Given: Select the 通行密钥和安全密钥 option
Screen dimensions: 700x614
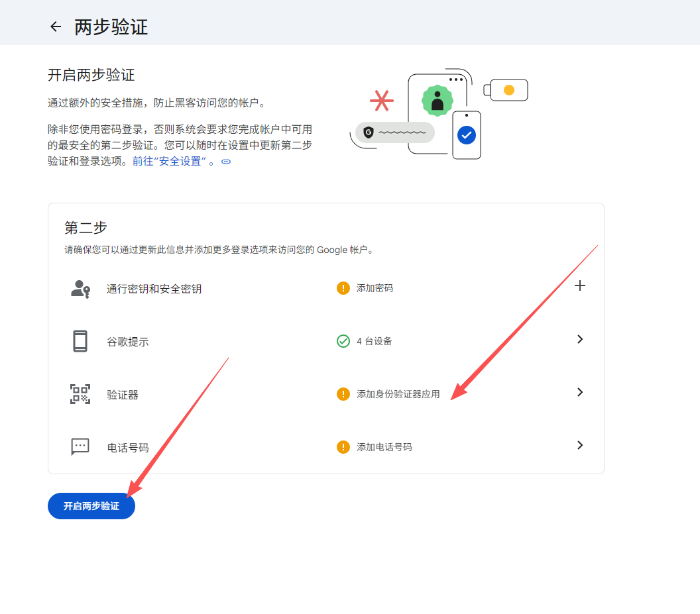Looking at the screenshot, I should [x=154, y=289].
